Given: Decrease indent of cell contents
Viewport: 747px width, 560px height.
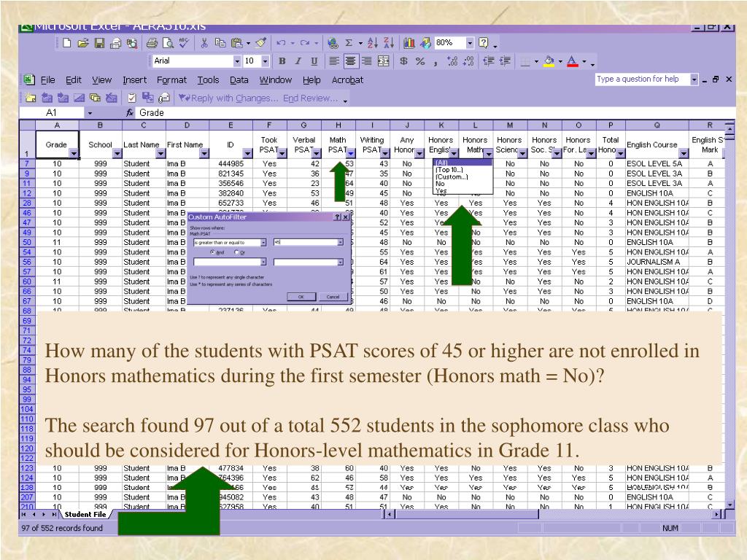Looking at the screenshot, I should (488, 61).
